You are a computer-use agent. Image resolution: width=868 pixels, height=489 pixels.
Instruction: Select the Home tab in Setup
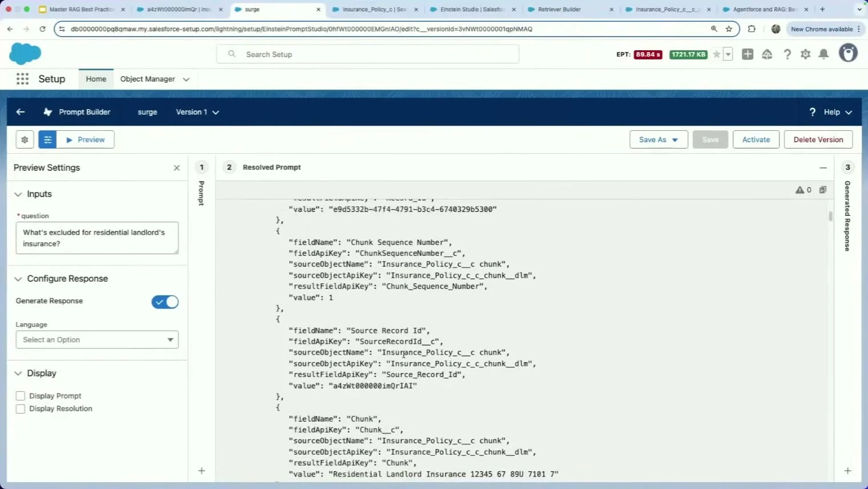point(96,79)
